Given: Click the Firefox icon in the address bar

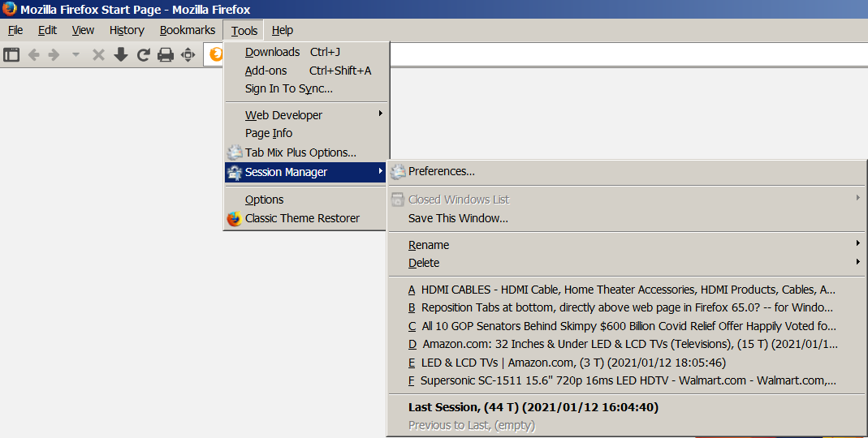Looking at the screenshot, I should 216,54.
